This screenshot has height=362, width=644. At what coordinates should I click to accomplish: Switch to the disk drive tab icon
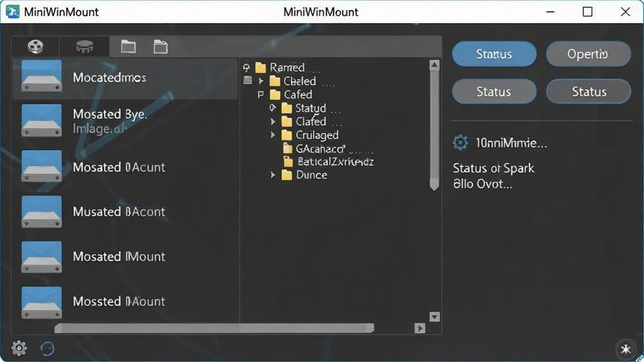85,47
